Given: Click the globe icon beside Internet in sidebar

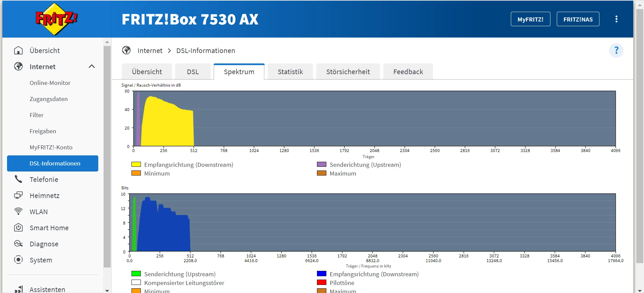Looking at the screenshot, I should pyautogui.click(x=18, y=66).
